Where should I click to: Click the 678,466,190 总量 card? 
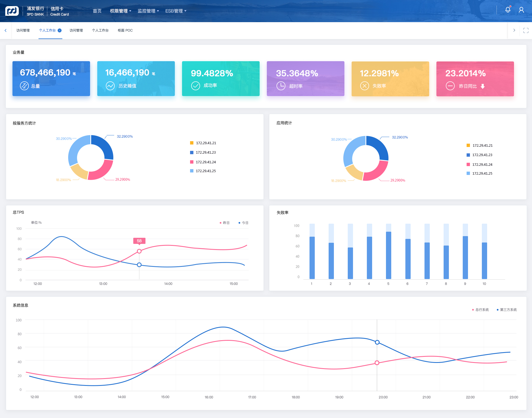pyautogui.click(x=51, y=79)
